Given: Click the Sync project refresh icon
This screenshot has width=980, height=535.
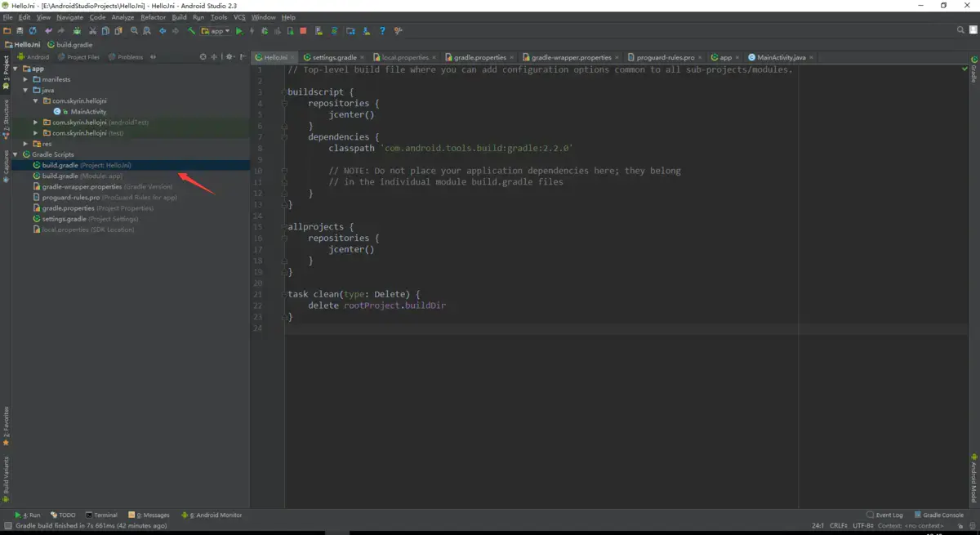Looking at the screenshot, I should pyautogui.click(x=33, y=31).
